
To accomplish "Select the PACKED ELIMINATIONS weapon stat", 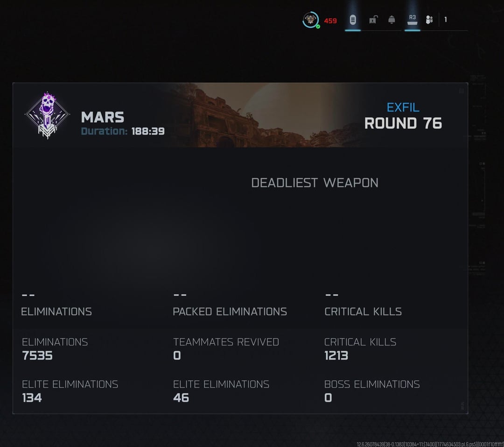I will (230, 305).
